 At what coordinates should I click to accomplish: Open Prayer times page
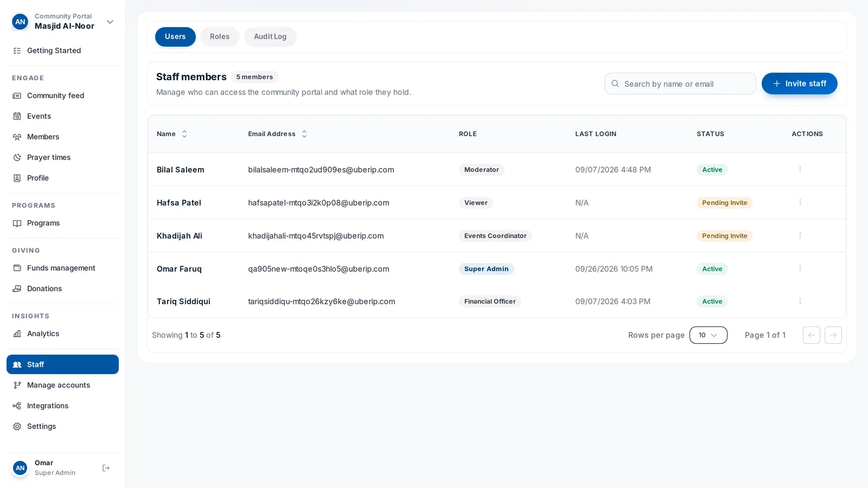pyautogui.click(x=62, y=157)
